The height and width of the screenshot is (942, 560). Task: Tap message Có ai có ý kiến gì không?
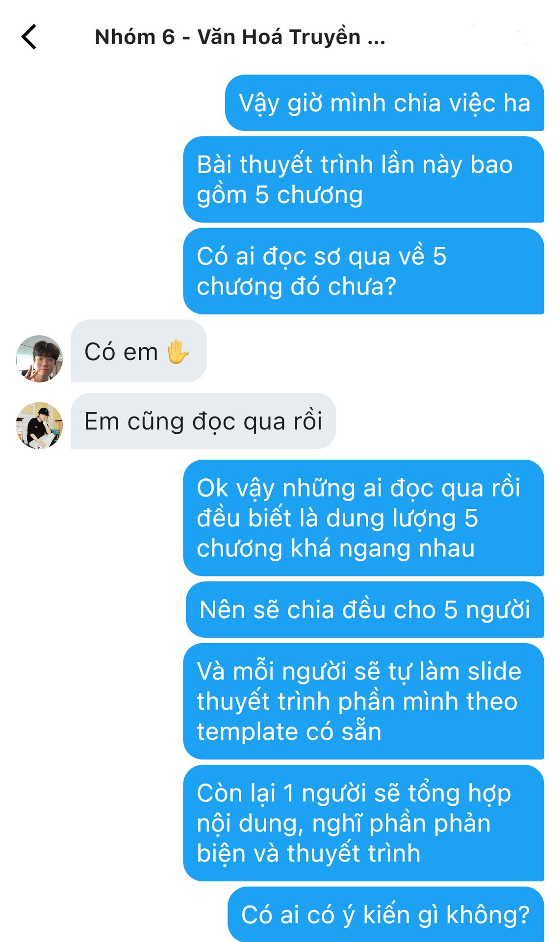pyautogui.click(x=386, y=915)
